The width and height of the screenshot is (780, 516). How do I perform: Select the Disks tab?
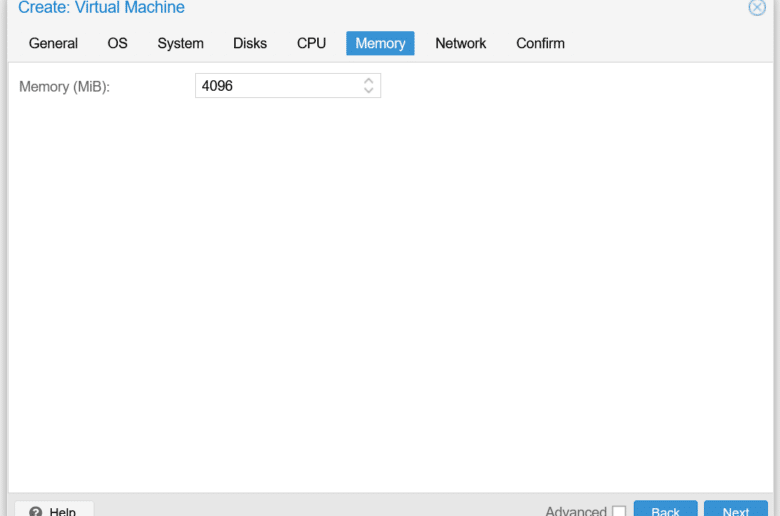tap(250, 43)
